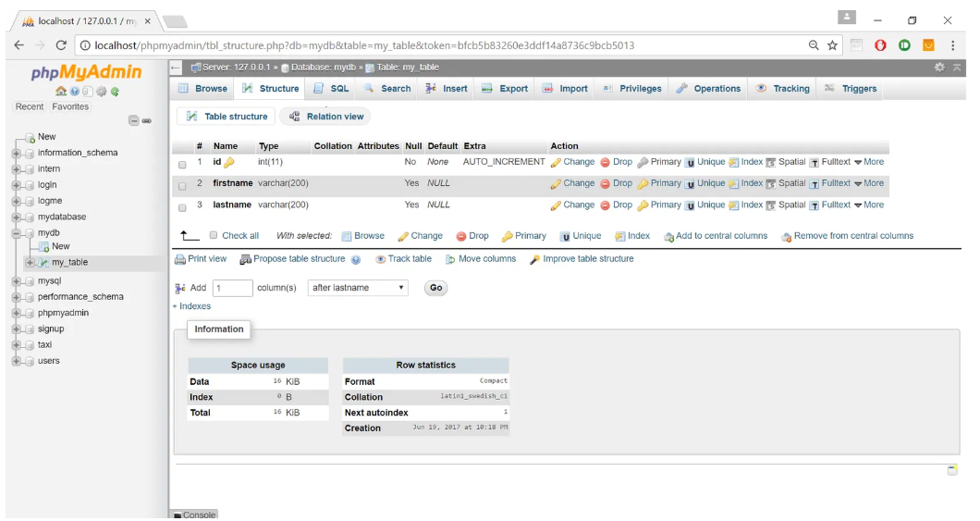Tick the checkbox for the id column

[x=182, y=164]
